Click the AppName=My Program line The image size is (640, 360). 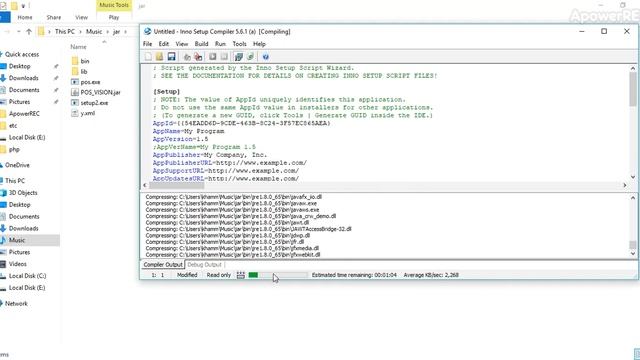pyautogui.click(x=189, y=131)
